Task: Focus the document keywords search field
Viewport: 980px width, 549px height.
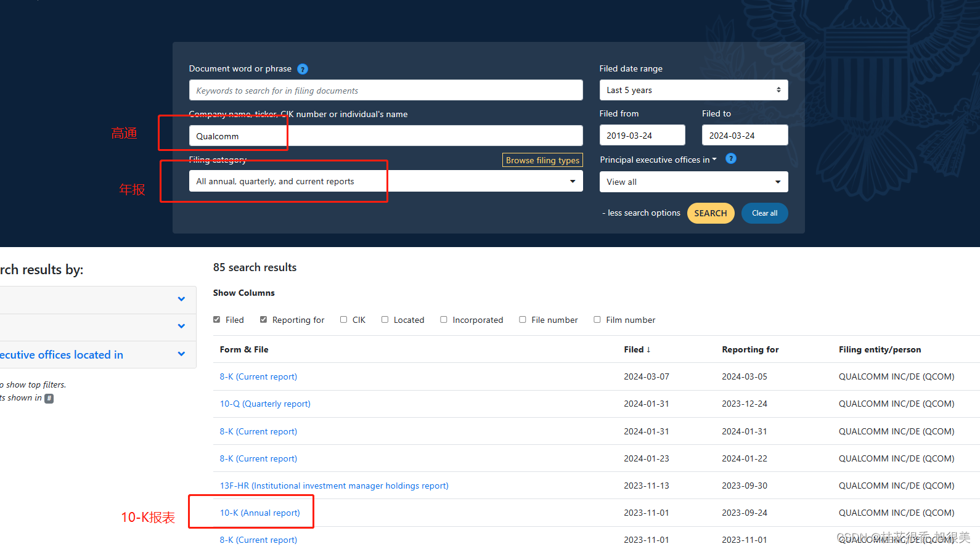Action: pyautogui.click(x=386, y=90)
